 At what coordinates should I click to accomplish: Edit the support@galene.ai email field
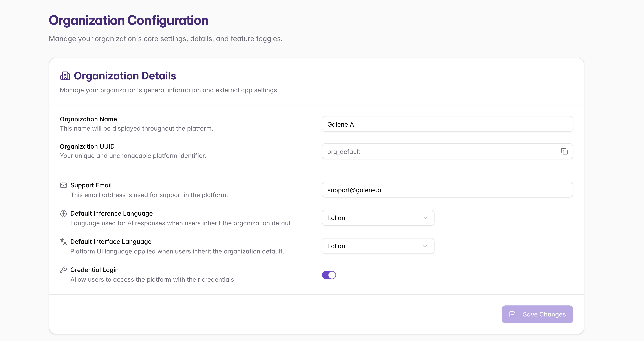(x=447, y=190)
